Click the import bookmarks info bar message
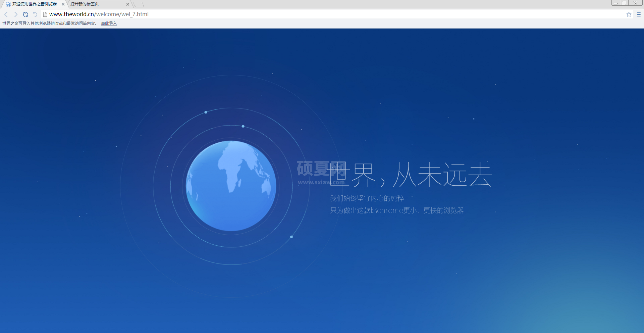The width and height of the screenshot is (644, 333). tap(50, 23)
